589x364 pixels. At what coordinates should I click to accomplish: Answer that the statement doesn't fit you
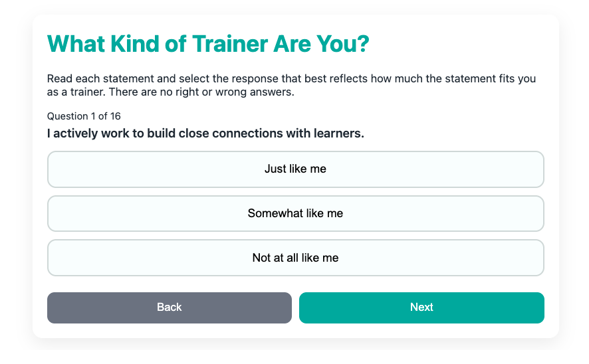(295, 258)
